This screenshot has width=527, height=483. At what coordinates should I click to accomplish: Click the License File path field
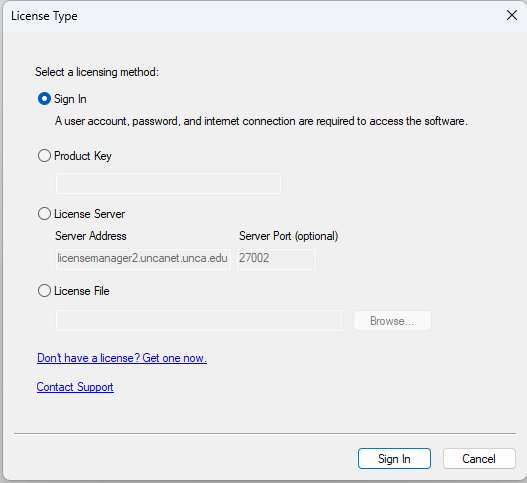(199, 321)
